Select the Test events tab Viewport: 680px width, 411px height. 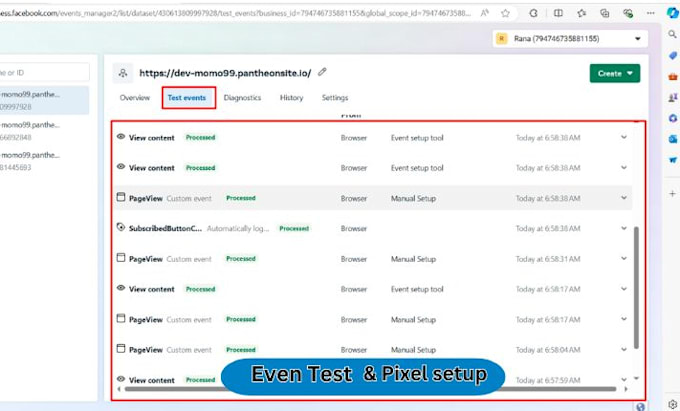click(x=187, y=98)
